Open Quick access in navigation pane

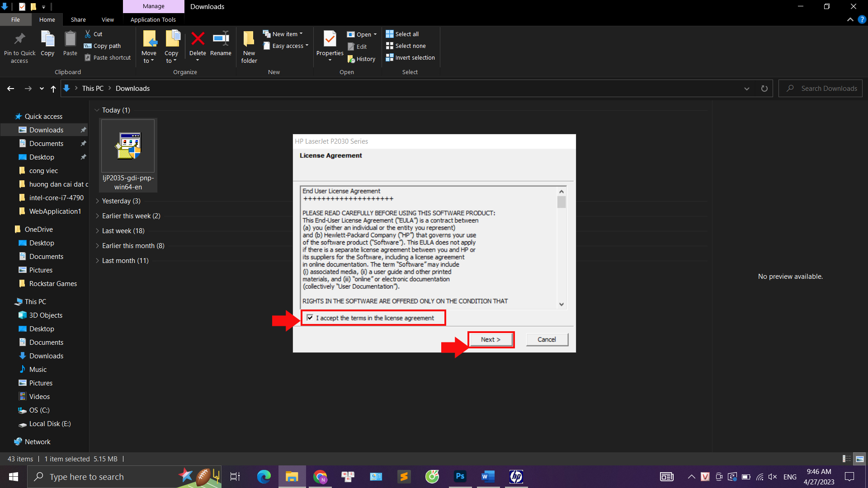pos(43,116)
